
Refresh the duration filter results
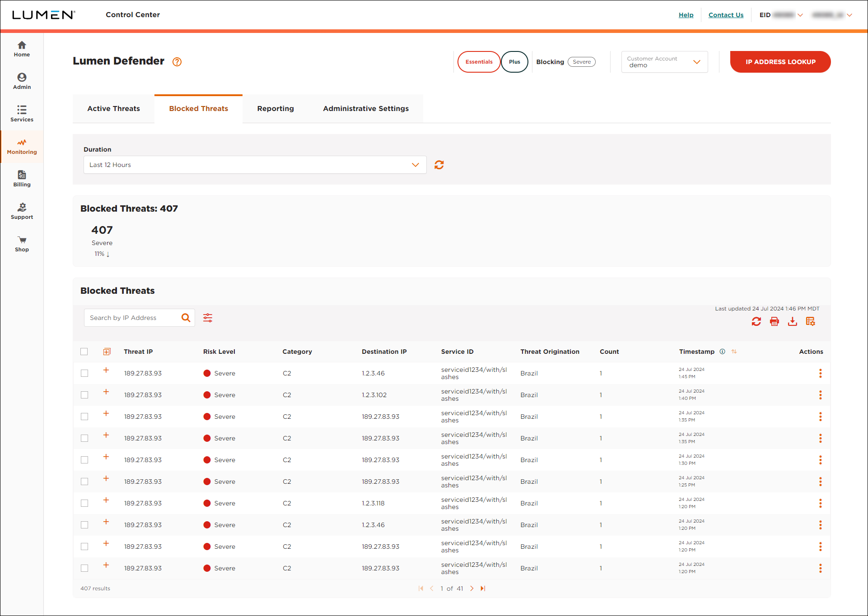(x=439, y=165)
